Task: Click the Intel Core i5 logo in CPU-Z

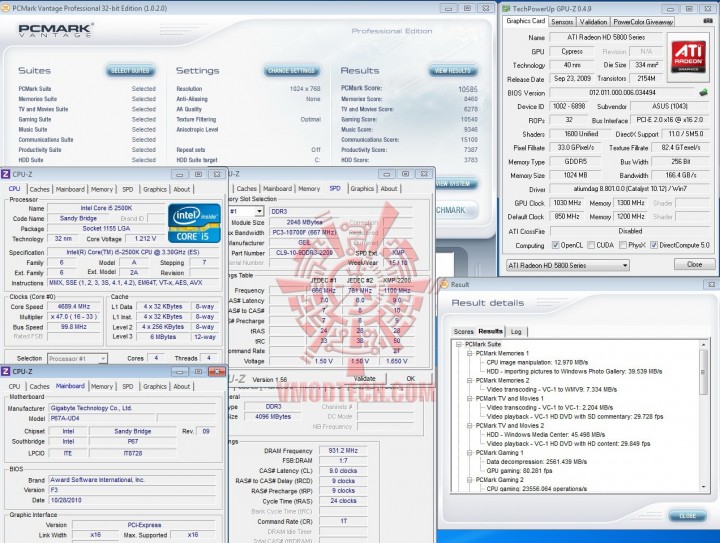Action: point(194,223)
